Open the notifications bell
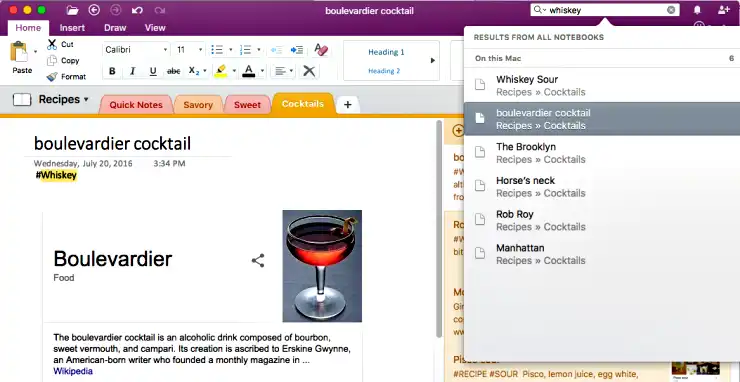 [x=697, y=10]
